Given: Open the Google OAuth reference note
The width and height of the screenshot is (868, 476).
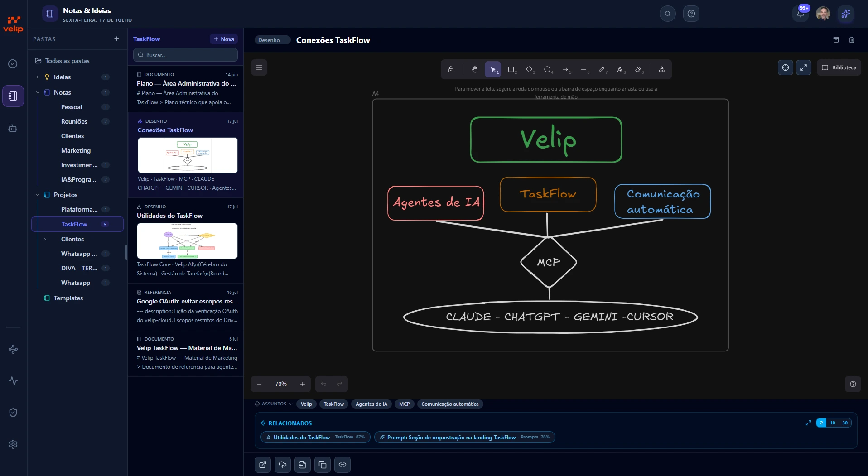Looking at the screenshot, I should tap(186, 306).
